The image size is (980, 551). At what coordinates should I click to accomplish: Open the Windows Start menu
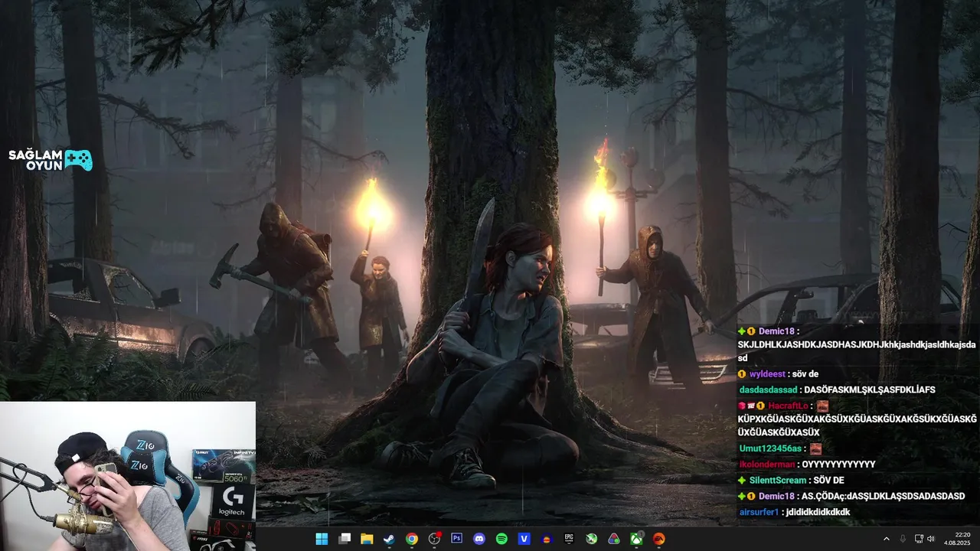click(x=322, y=539)
